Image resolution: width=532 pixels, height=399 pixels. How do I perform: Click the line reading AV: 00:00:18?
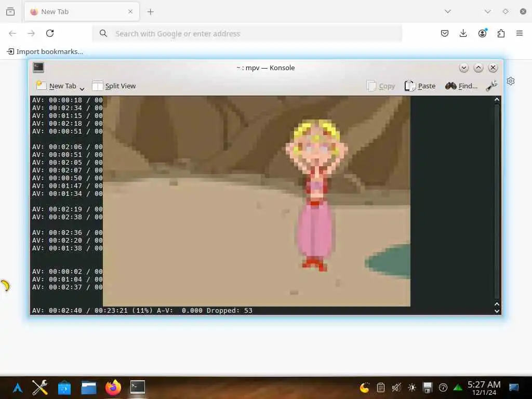[67, 100]
